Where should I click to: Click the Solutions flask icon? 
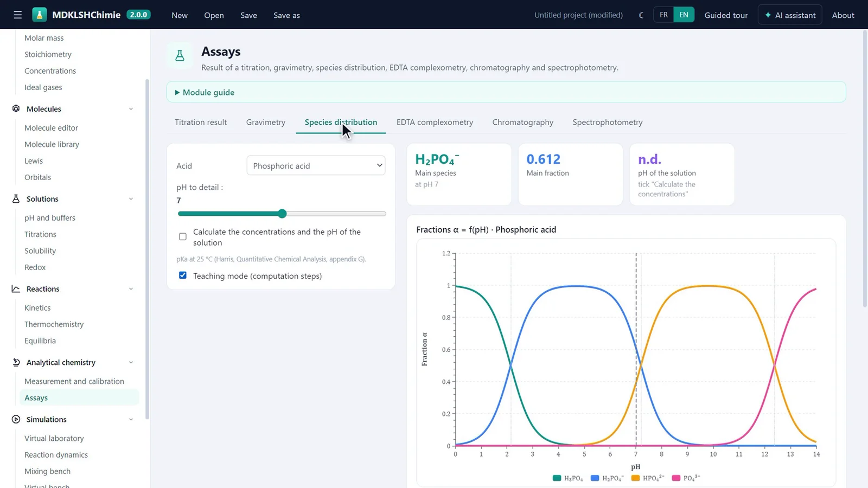tap(16, 199)
